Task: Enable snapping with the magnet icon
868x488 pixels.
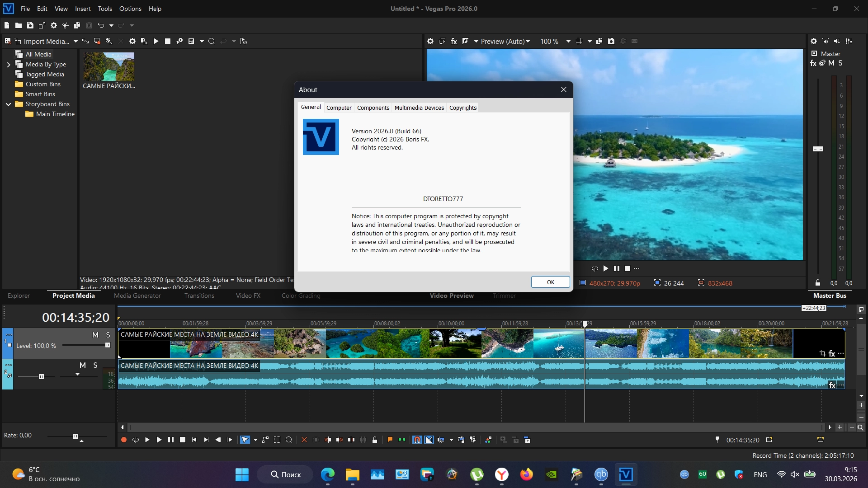Action: coord(417,440)
